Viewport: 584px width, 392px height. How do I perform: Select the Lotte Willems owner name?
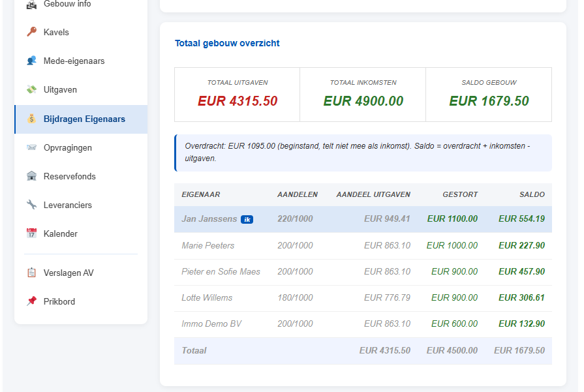(207, 298)
